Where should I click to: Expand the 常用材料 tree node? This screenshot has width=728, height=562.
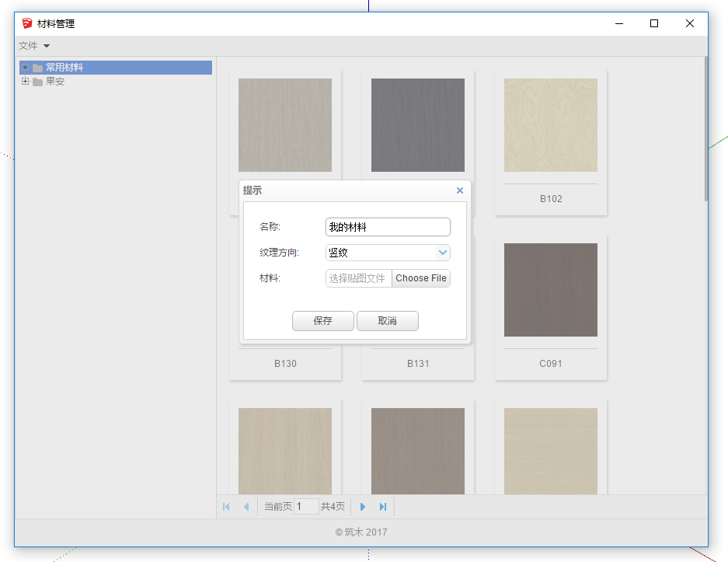[25, 68]
